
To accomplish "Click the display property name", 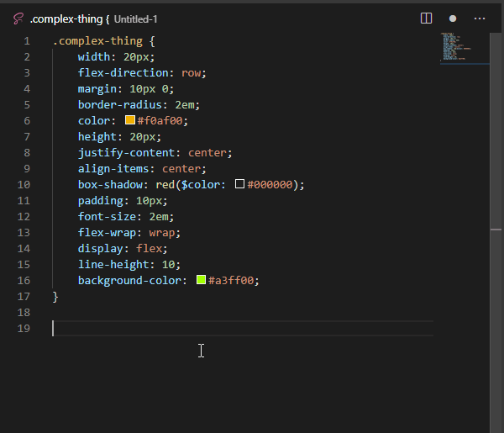I will pyautogui.click(x=101, y=249).
